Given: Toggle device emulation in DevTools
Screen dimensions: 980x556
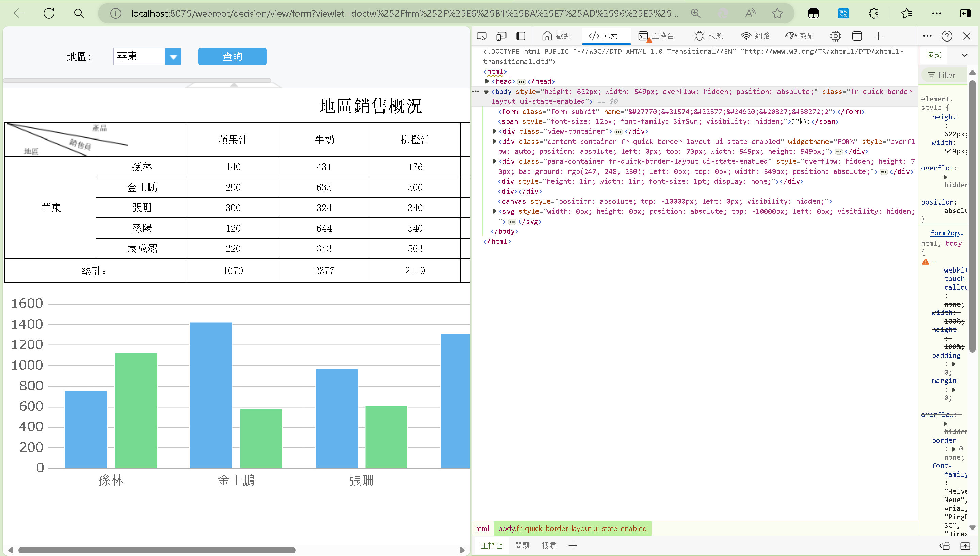Looking at the screenshot, I should point(501,36).
